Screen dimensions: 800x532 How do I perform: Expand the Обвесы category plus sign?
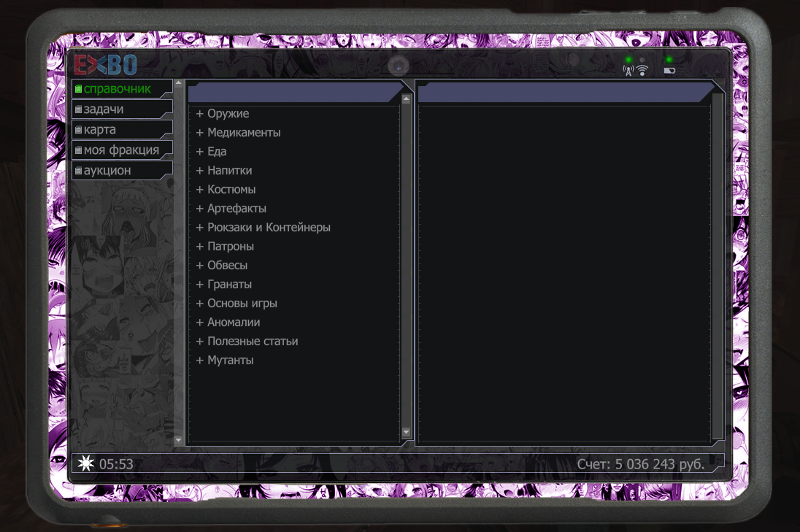199,265
